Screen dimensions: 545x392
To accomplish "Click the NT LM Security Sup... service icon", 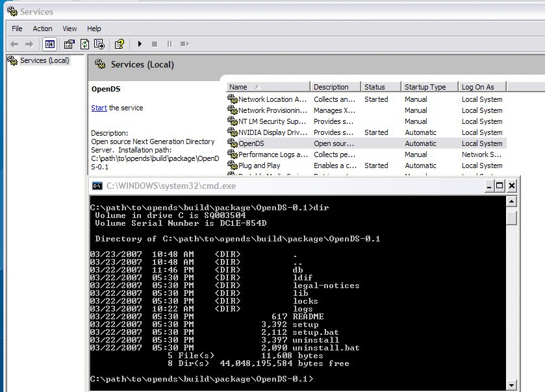I will (x=232, y=121).
